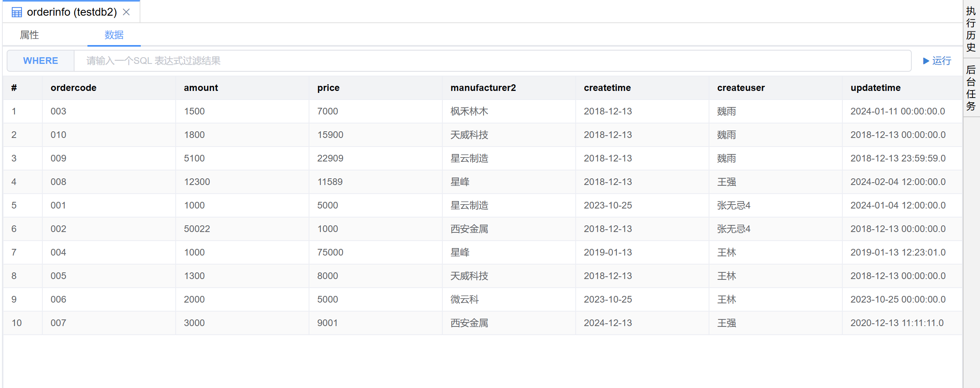Click the manufacturer2 column header
Viewport: 980px width, 388px height.
[x=483, y=88]
